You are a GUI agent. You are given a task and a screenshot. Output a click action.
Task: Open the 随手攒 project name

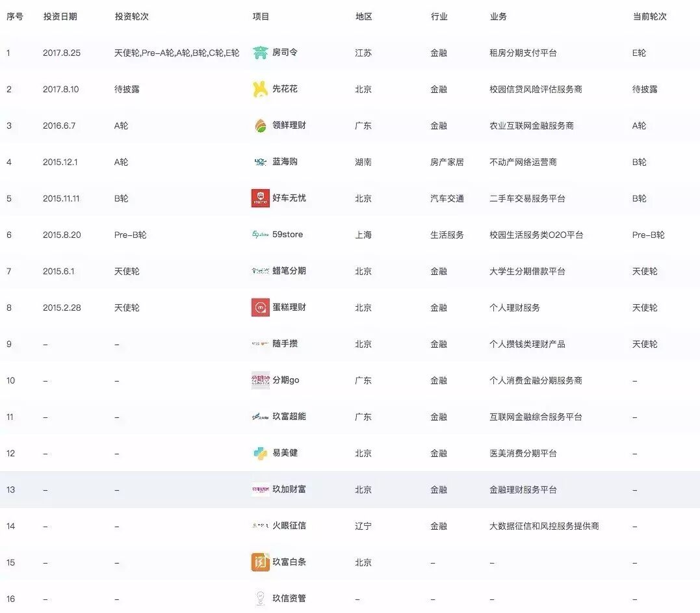pos(285,344)
